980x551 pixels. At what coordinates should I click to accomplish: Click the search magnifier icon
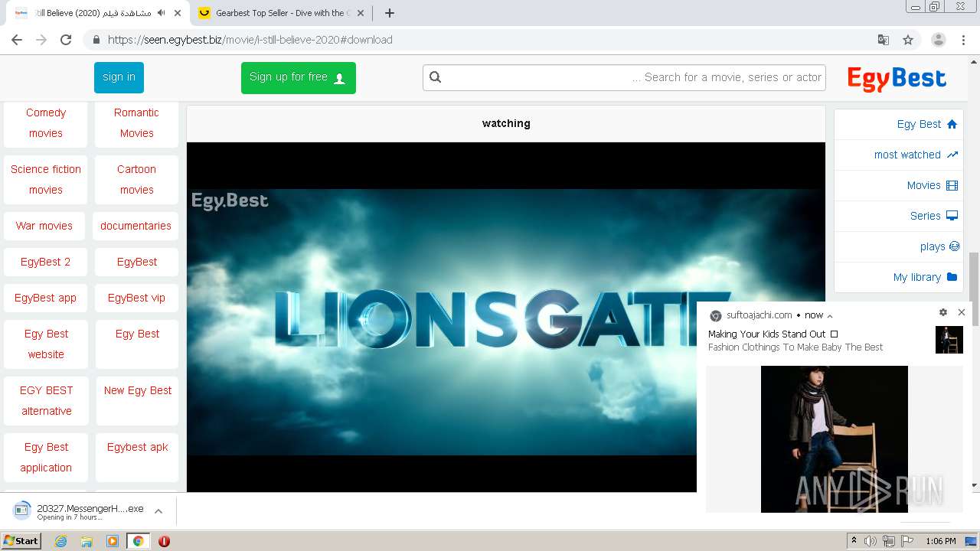point(436,77)
